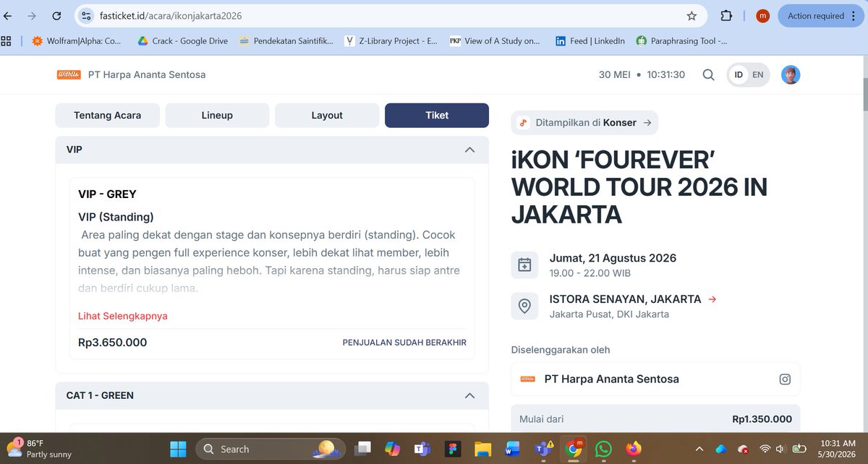The width and height of the screenshot is (868, 464).
Task: Open the weather widget on taskbar
Action: 41,449
